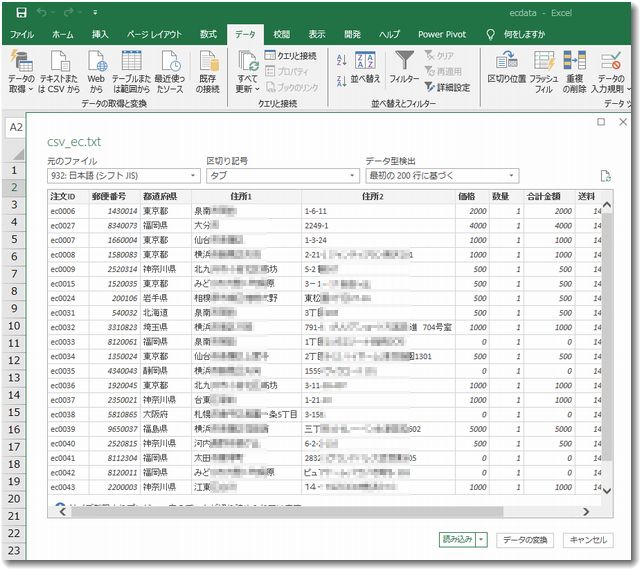Switch to the 校閲 tab
The image size is (640, 569).
click(x=282, y=35)
